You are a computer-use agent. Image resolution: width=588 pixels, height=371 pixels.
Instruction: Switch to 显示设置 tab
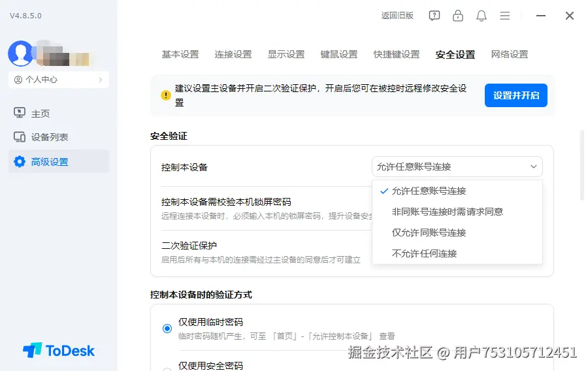coord(286,54)
